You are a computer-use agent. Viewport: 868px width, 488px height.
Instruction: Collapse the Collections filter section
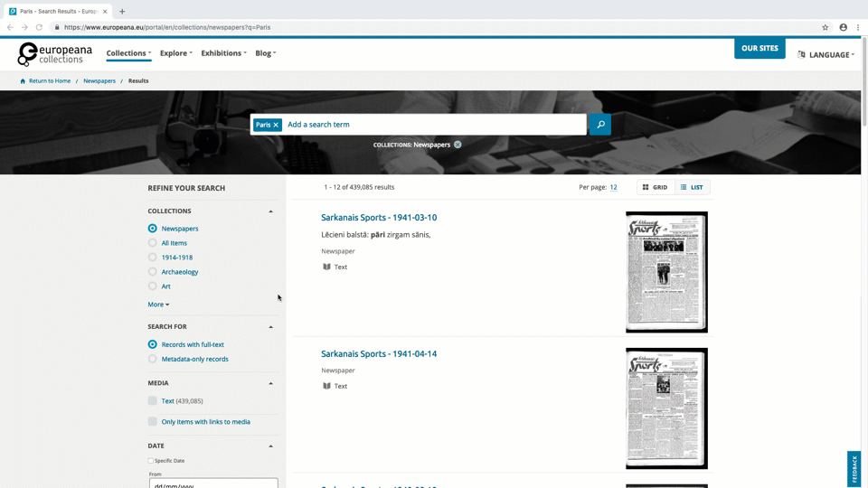[270, 211]
